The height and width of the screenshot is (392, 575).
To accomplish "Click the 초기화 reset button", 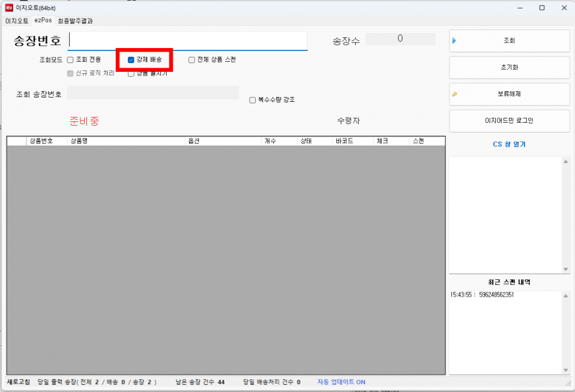I will tap(510, 67).
